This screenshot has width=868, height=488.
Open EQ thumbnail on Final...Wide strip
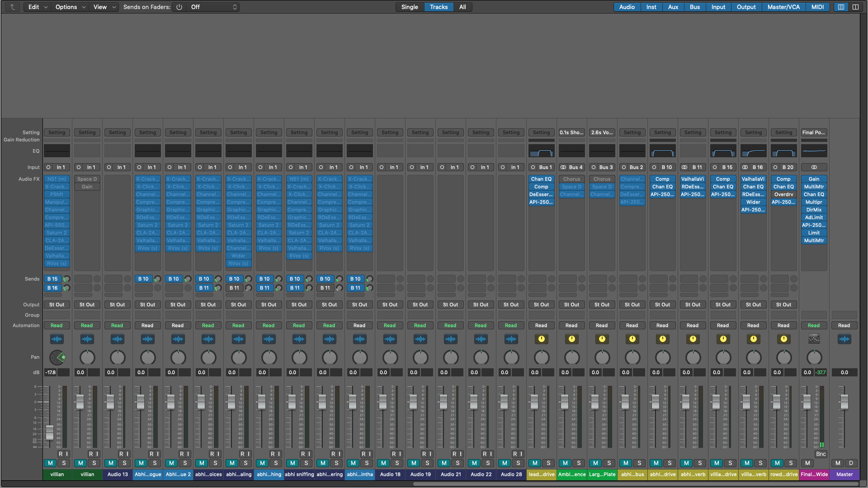coord(814,151)
